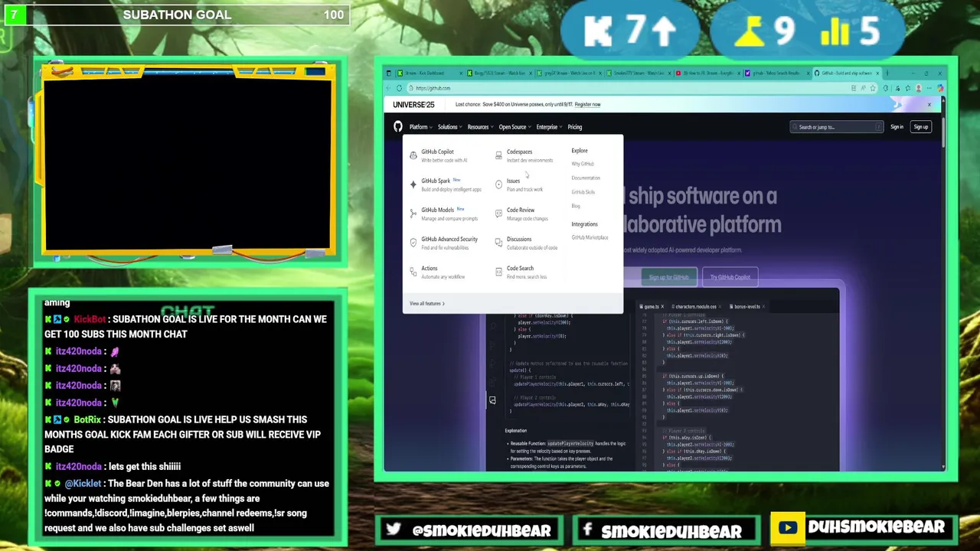Viewport: 980px width, 551px height.
Task: Click BotRix username in stream chat
Action: (x=87, y=419)
